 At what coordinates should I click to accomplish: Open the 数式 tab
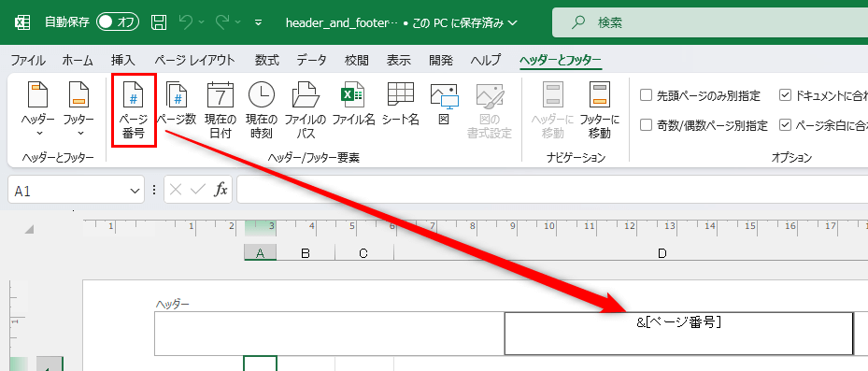point(267,61)
